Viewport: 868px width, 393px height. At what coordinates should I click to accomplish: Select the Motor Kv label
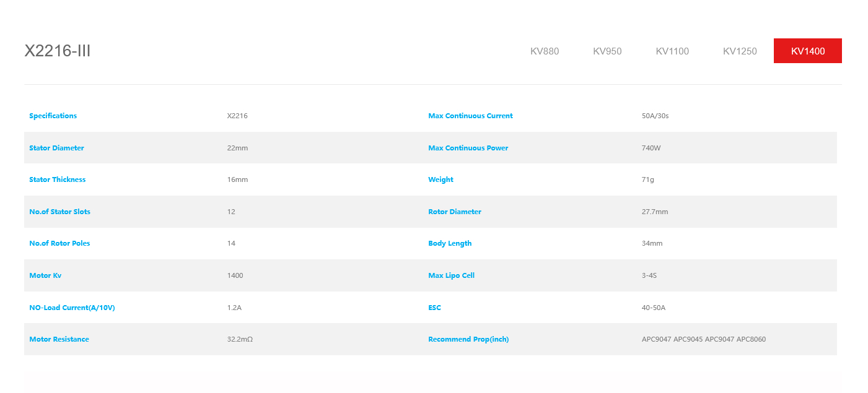click(45, 275)
